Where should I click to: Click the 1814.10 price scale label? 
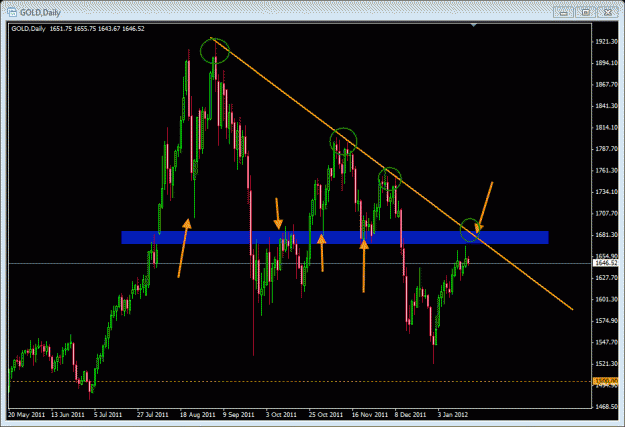(606, 128)
